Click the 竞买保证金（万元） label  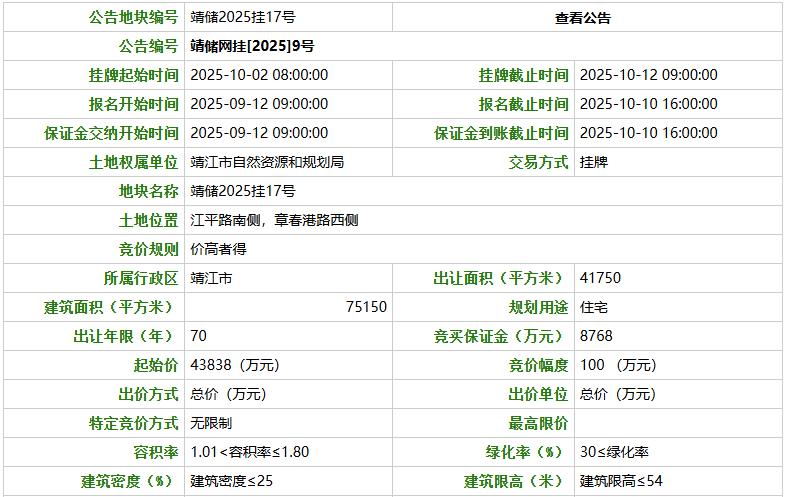point(501,336)
